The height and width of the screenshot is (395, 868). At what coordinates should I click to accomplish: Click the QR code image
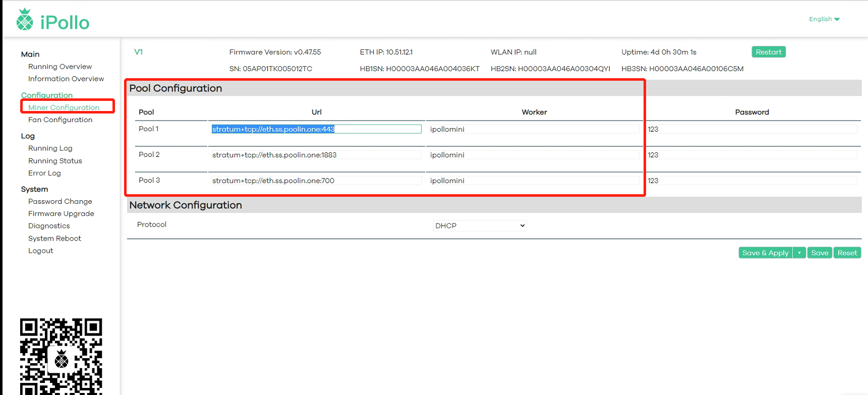(x=61, y=356)
